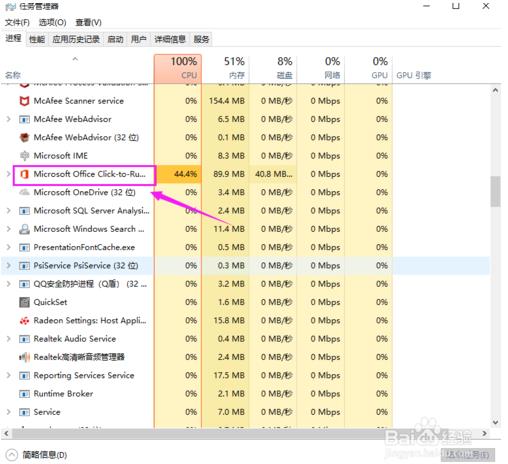Screen dimensions: 508x464
Task: Expand the McAfee WebAdvisor process group
Action: (9, 119)
